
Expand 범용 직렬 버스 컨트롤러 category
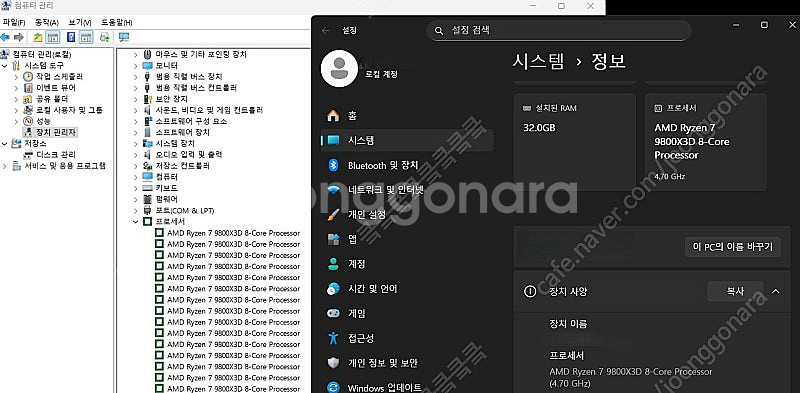[x=136, y=88]
